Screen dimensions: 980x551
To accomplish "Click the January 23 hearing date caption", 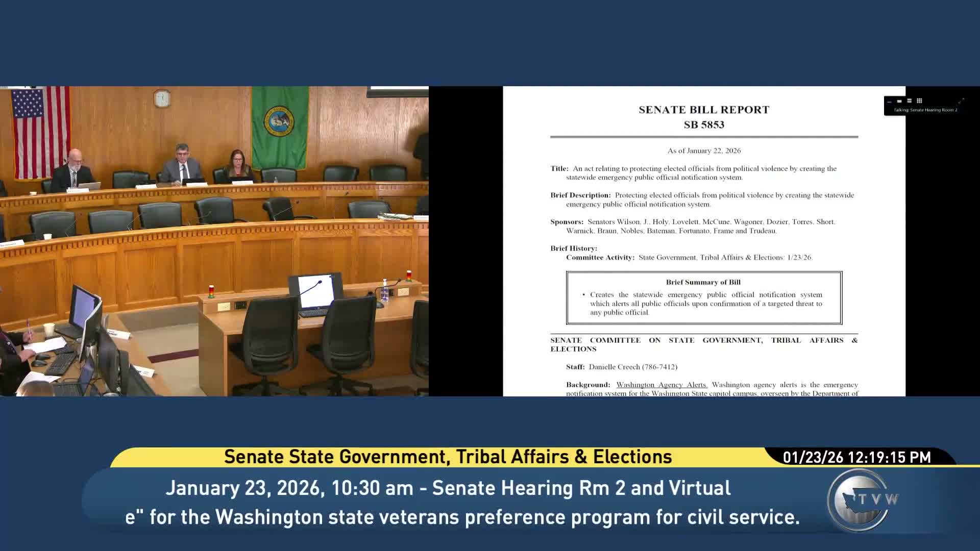I will coord(448,488).
